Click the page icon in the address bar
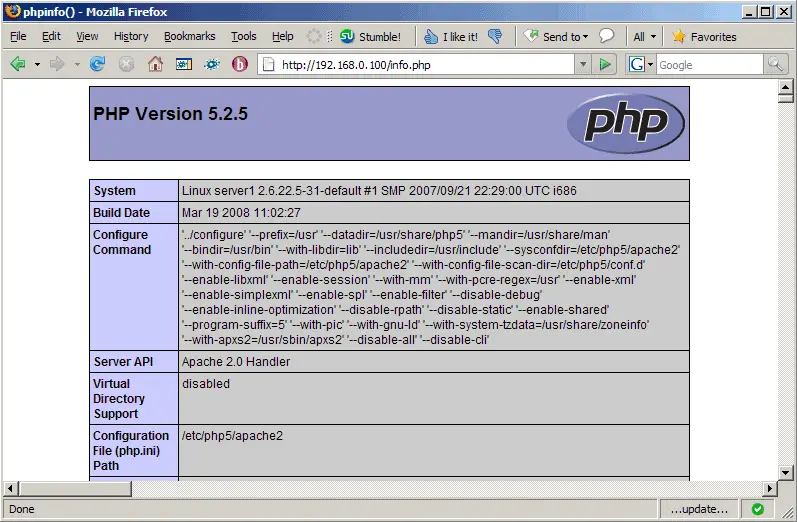This screenshot has height=522, width=797. 269,65
